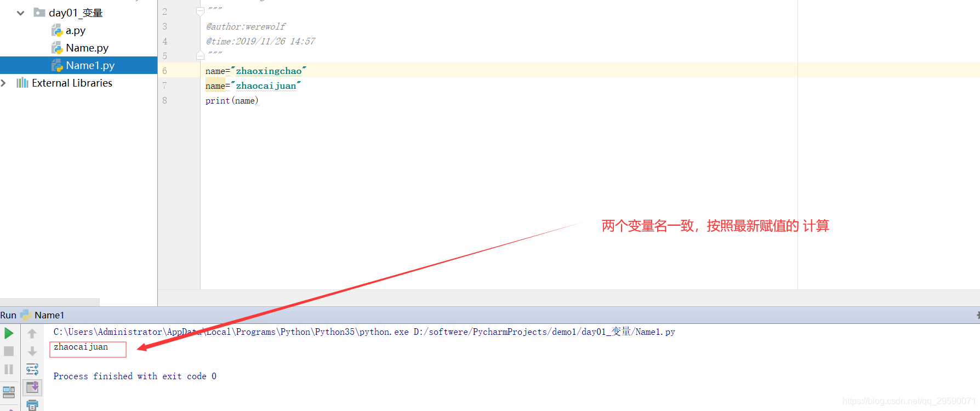Click the zhaocaijuan output in console
The image size is (980, 411).
click(x=81, y=346)
